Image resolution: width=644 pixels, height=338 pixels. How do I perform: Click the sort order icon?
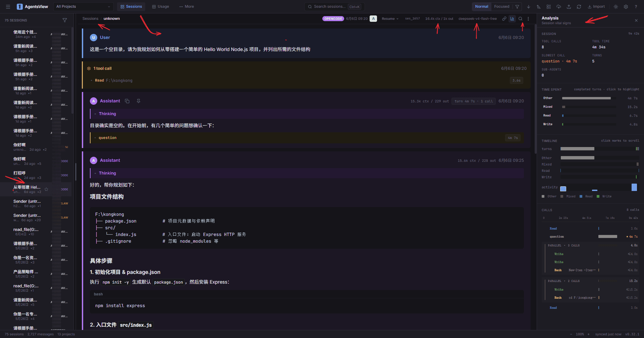click(539, 7)
